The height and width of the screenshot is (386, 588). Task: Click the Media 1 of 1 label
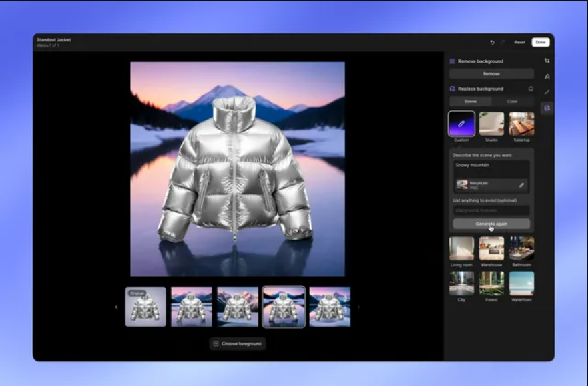48,46
